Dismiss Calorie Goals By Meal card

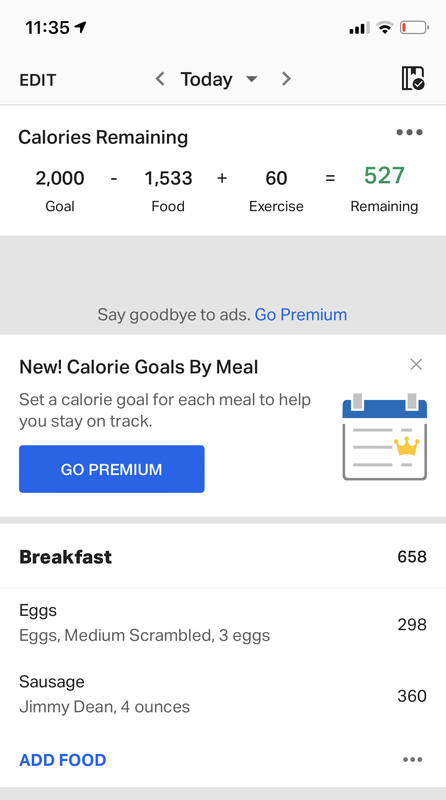point(416,364)
